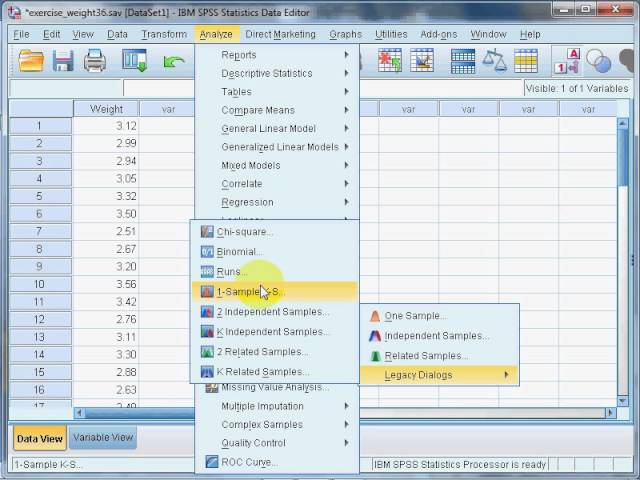The width and height of the screenshot is (640, 480).
Task: Click the Weight Cases scales icon
Action: click(x=494, y=60)
